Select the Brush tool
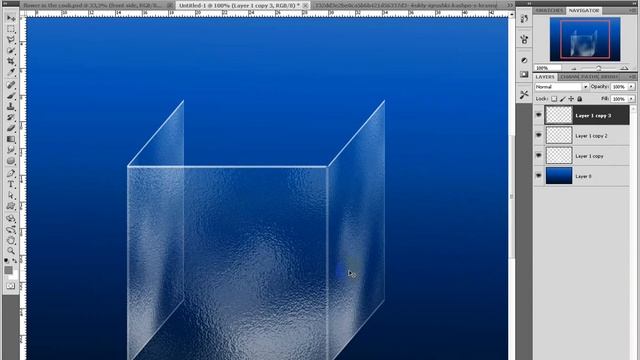Viewport: 640px width, 360px height. tap(11, 96)
